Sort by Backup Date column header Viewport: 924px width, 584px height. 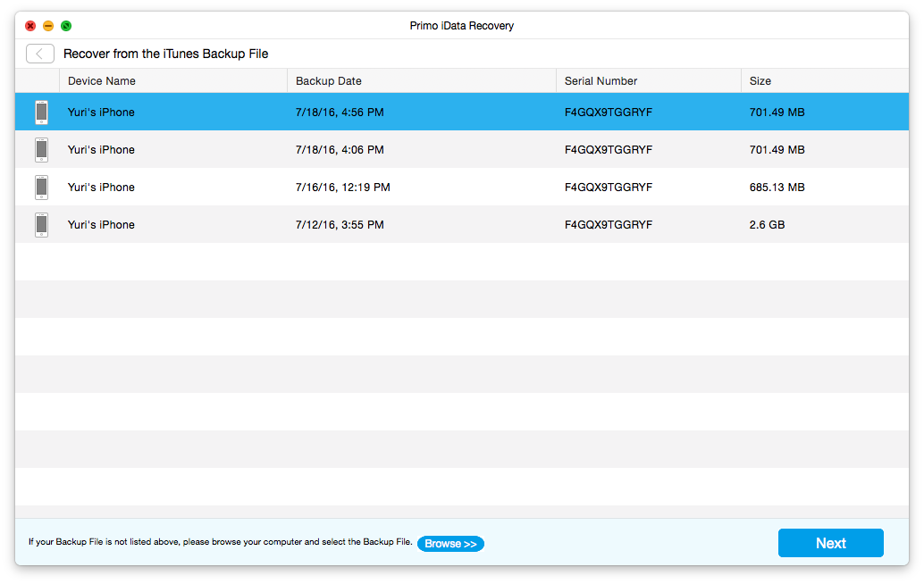[x=329, y=80]
